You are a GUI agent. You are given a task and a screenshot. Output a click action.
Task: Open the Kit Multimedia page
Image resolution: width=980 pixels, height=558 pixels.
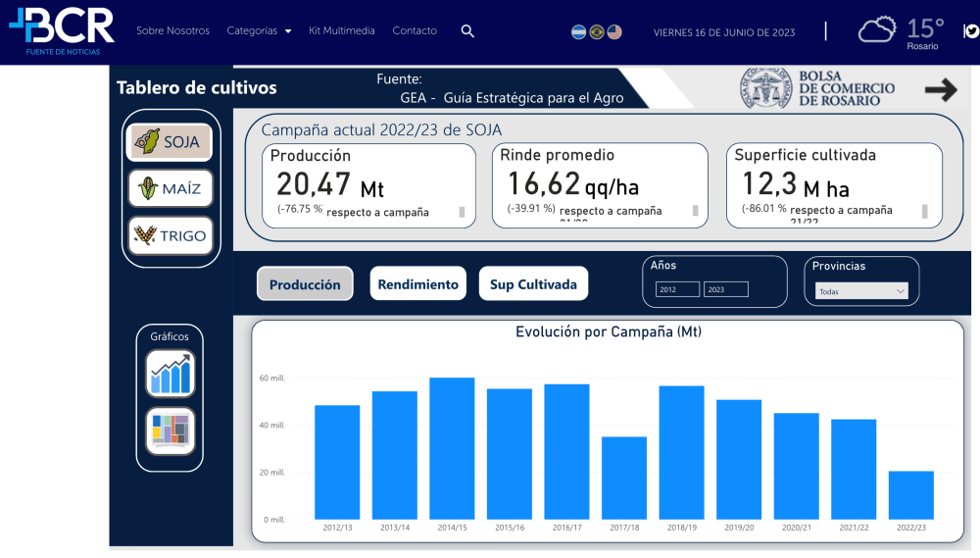click(x=342, y=31)
